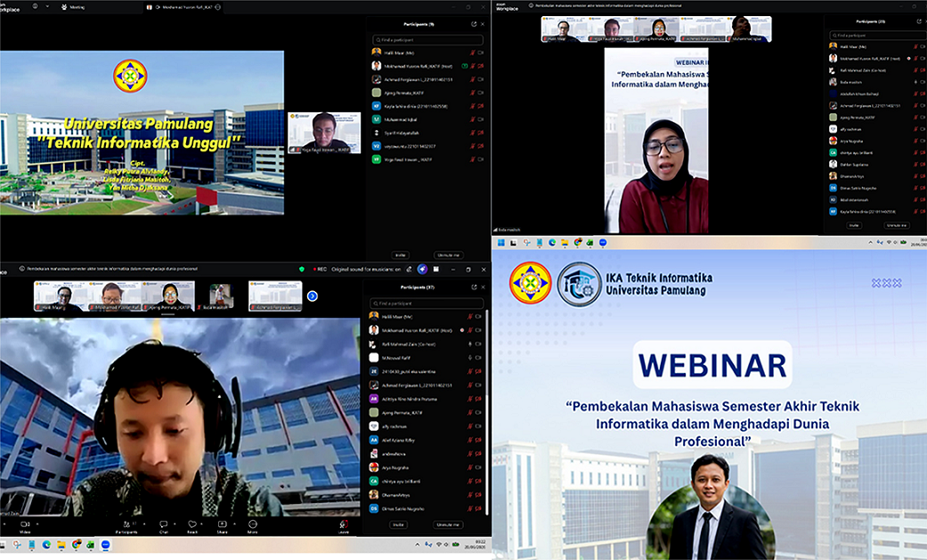Open Microsoft Edge in the bottom-left taskbar
The height and width of the screenshot is (560, 927).
[x=46, y=545]
